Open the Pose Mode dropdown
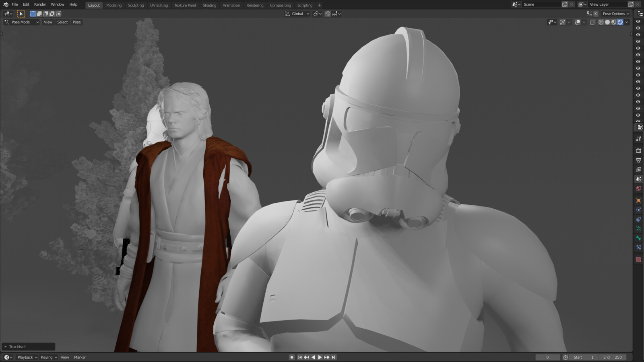The height and width of the screenshot is (362, 644). tap(21, 22)
